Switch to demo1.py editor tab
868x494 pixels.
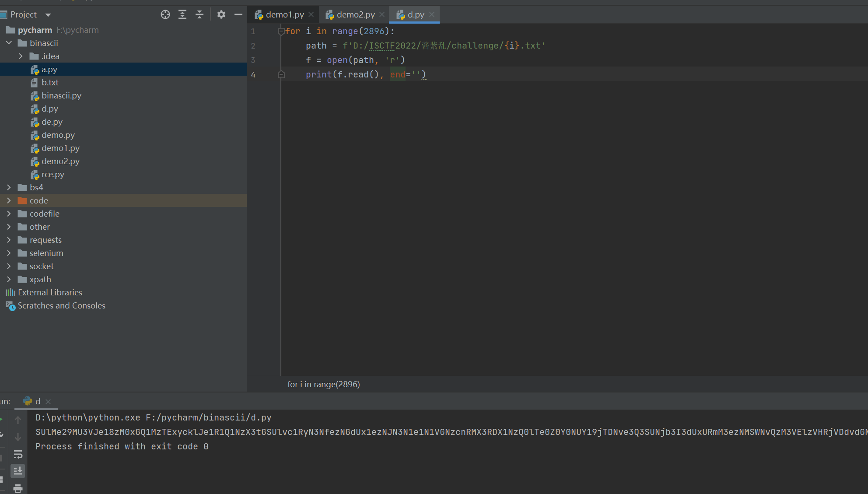click(284, 14)
